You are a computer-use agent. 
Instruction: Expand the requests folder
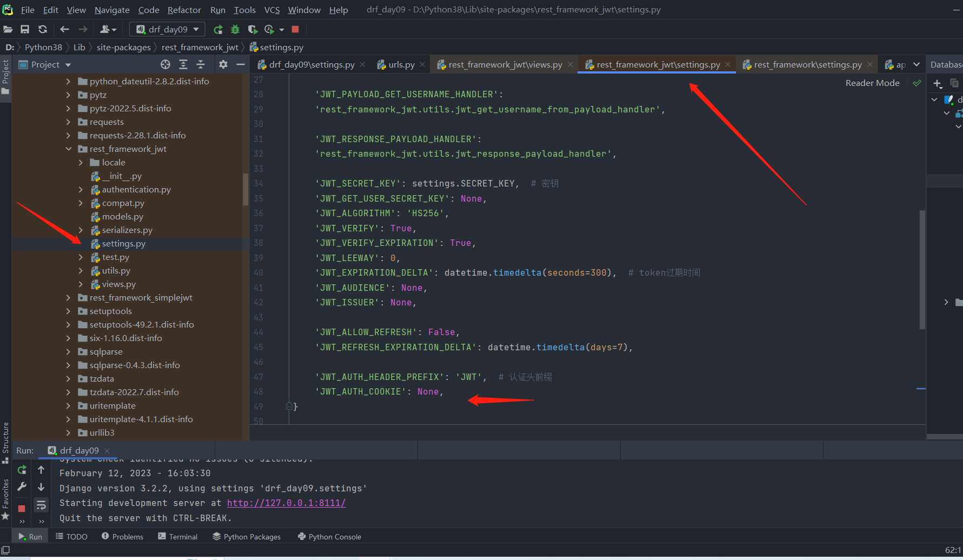[x=68, y=122]
